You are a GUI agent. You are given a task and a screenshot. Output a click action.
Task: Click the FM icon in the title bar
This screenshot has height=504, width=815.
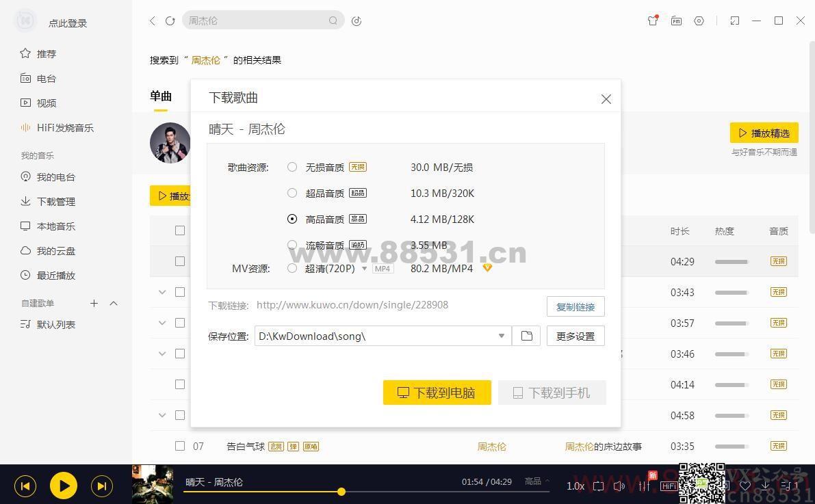pos(676,21)
